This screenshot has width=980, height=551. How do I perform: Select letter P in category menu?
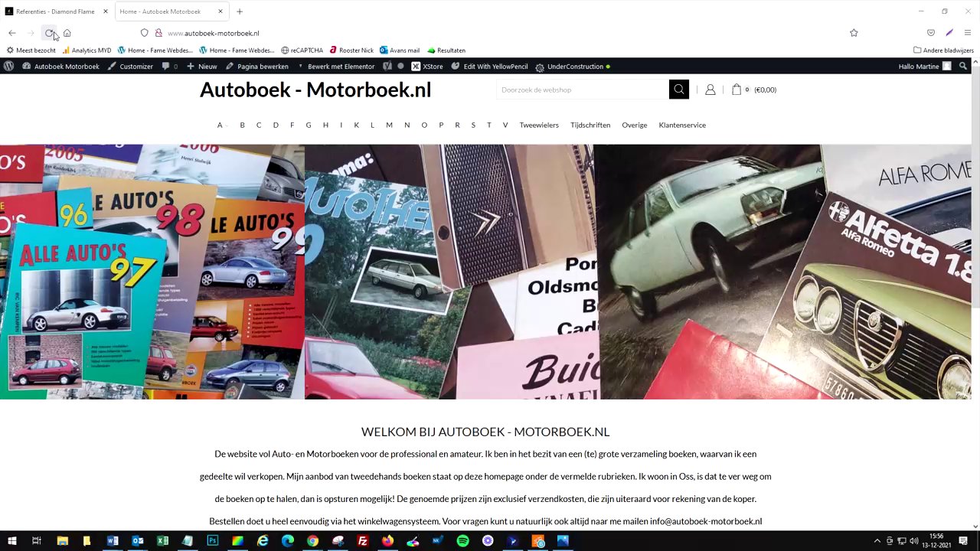pos(441,125)
